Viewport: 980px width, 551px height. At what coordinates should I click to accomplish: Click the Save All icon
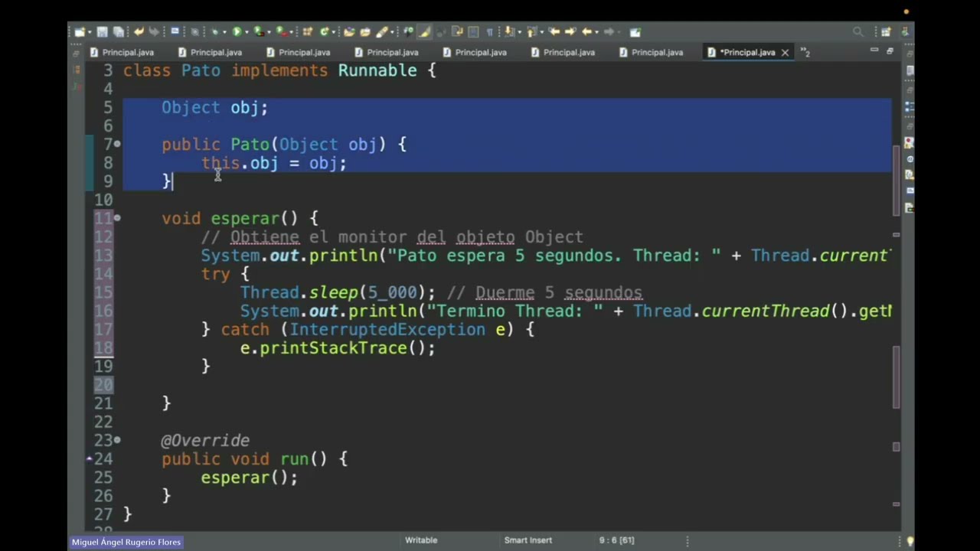pyautogui.click(x=119, y=32)
